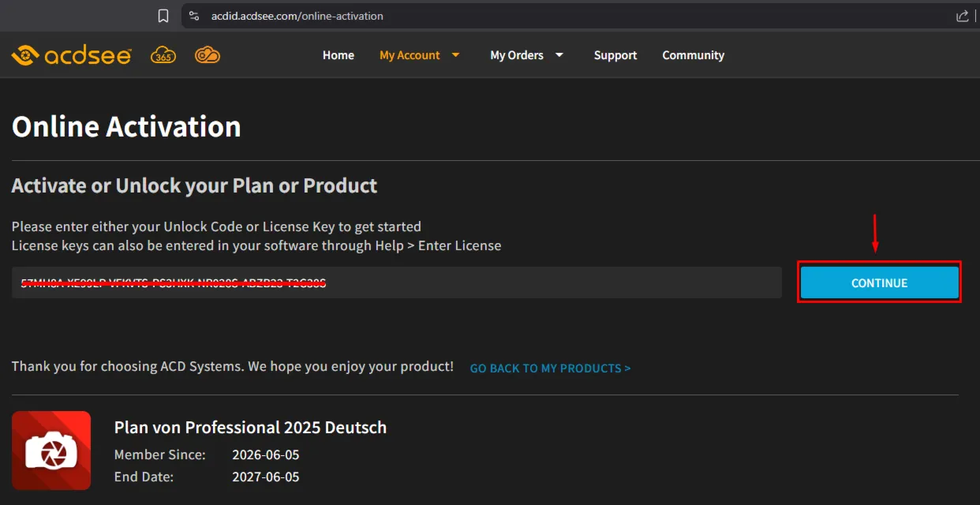Select the Online Activation heading
Screen dimensions: 980x505
pos(126,126)
